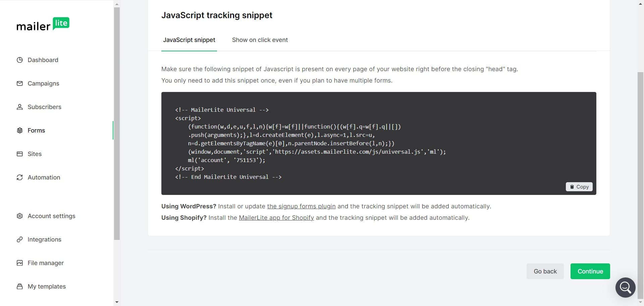This screenshot has height=306, width=644.
Task: Open Campaigns via the envelope icon
Action: 20,83
